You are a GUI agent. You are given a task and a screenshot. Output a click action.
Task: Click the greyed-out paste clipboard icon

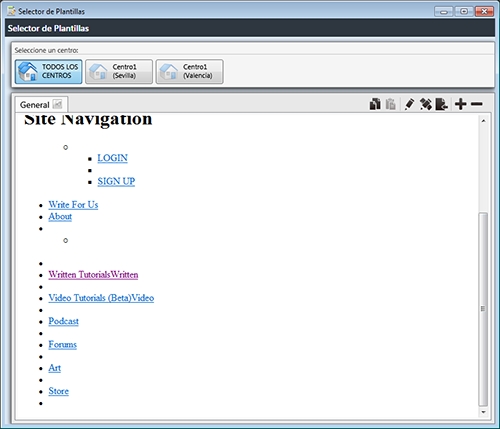(390, 104)
